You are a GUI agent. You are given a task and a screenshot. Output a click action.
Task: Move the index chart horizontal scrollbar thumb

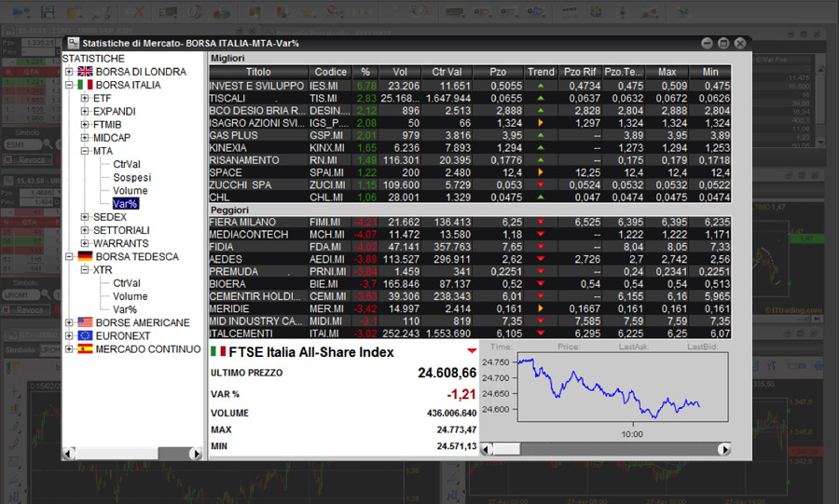click(506, 449)
